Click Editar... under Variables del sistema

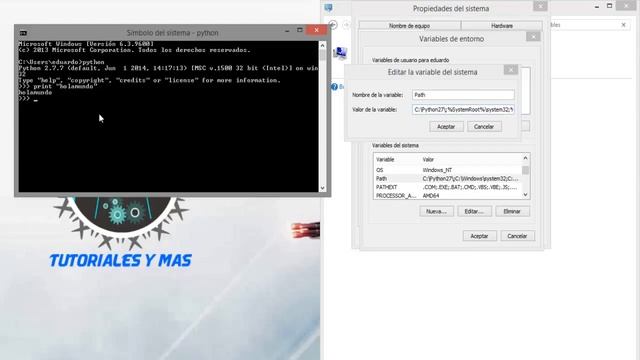(x=474, y=211)
